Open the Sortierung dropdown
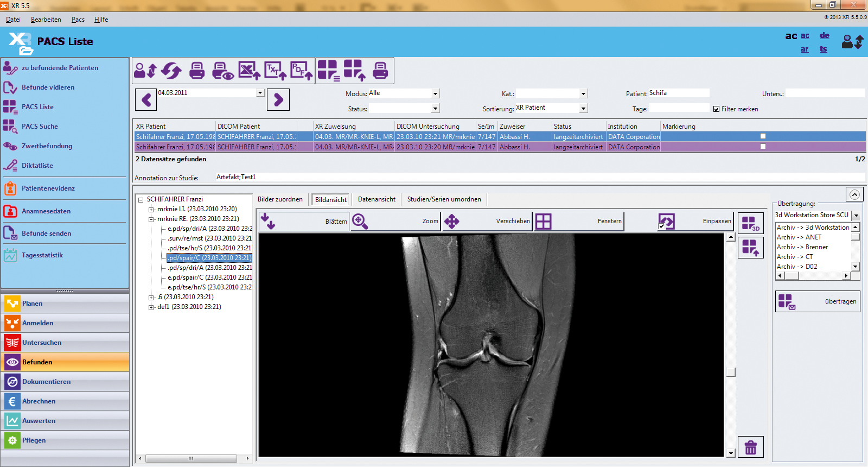868x467 pixels. pos(583,108)
